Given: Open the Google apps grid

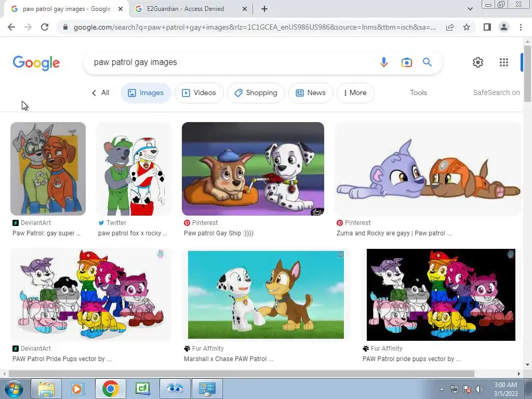Looking at the screenshot, I should click(504, 62).
